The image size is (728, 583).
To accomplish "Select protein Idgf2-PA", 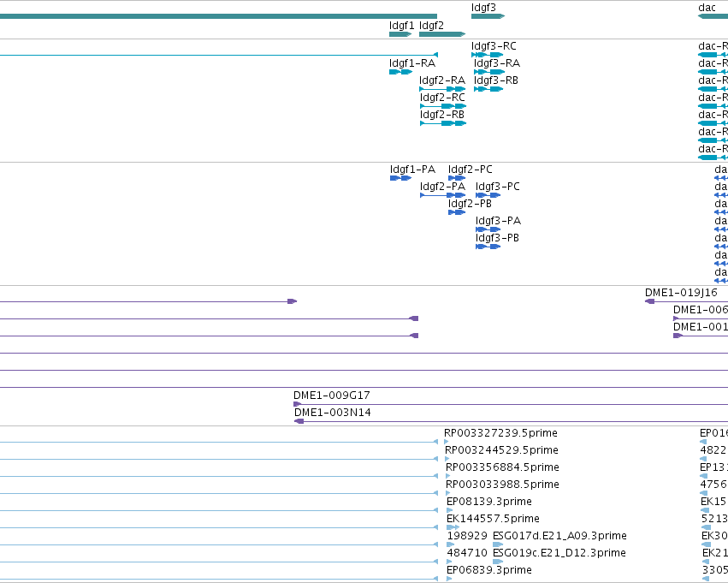I will [x=442, y=187].
